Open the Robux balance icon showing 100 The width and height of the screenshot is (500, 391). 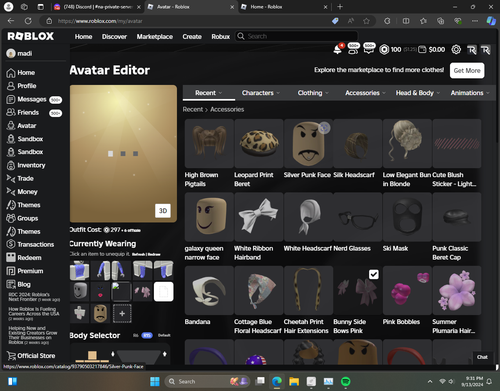tap(384, 50)
